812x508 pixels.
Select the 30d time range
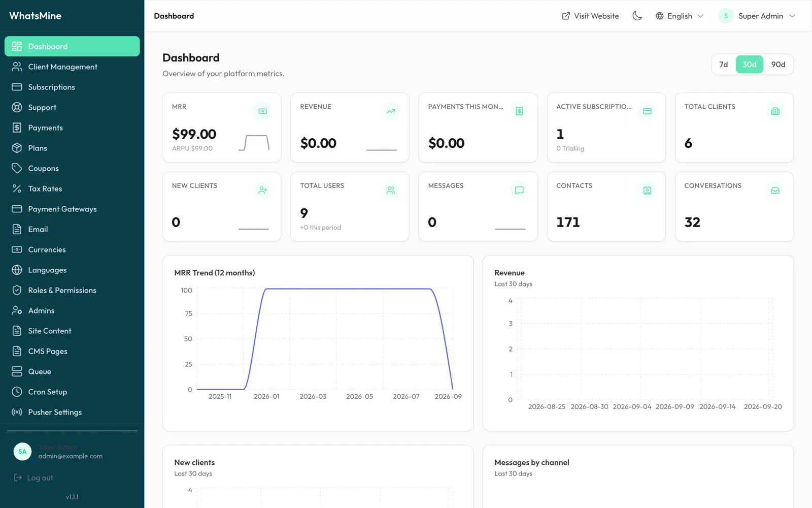coord(750,65)
